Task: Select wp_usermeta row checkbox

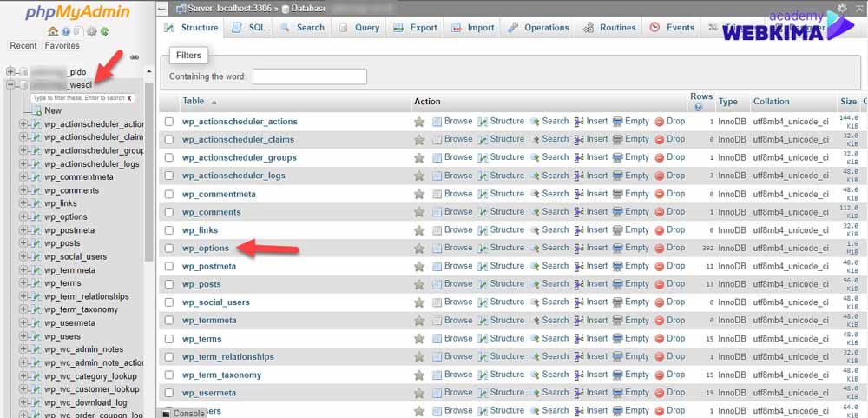Action: coord(169,393)
